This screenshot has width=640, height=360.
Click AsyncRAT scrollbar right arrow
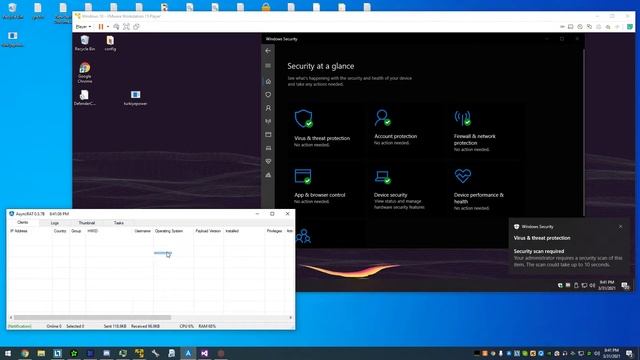tap(290, 317)
